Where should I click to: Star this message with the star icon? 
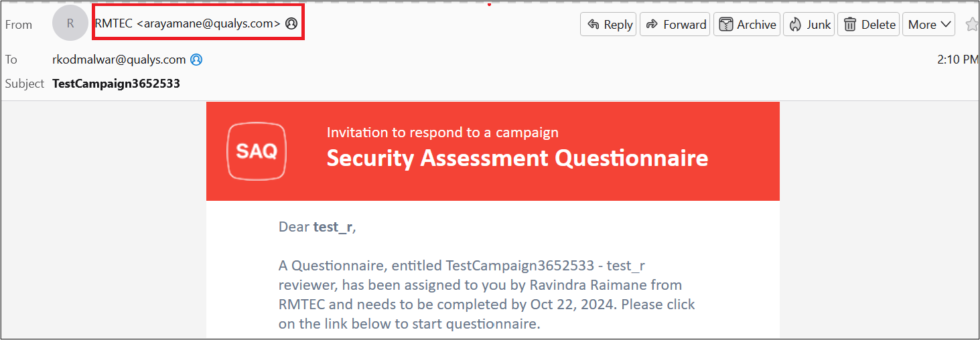coord(972,24)
